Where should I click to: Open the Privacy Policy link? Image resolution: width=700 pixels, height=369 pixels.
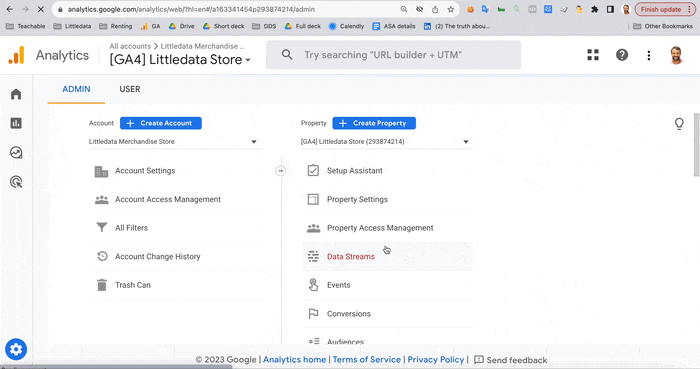pyautogui.click(x=436, y=360)
